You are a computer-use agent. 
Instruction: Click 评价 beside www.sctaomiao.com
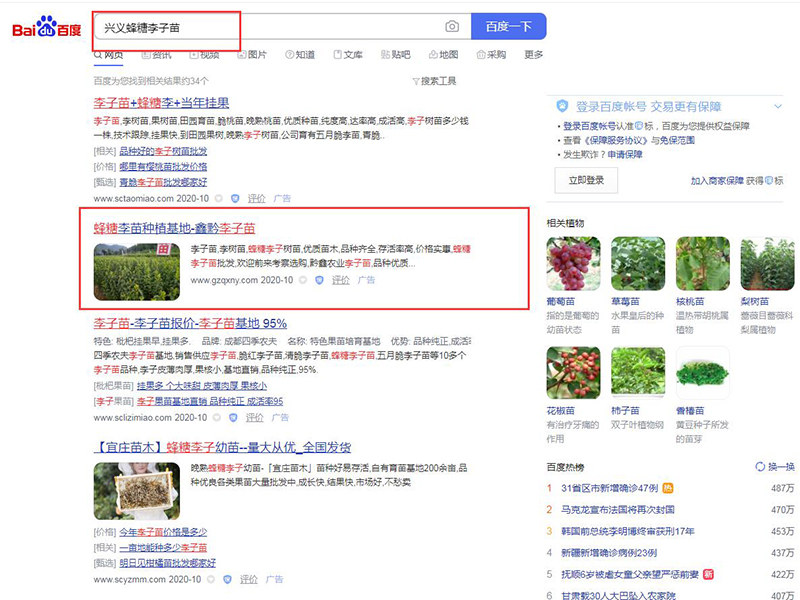click(257, 198)
